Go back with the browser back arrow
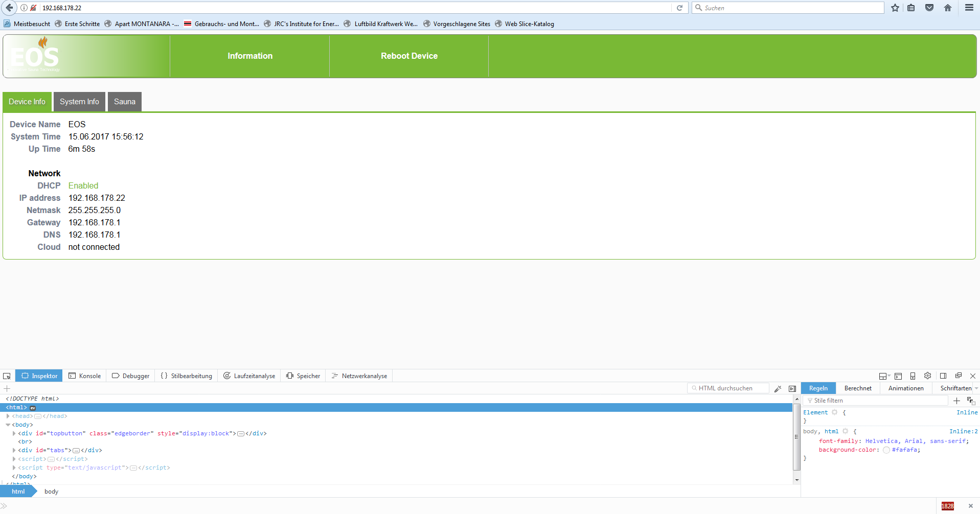Image resolution: width=980 pixels, height=514 pixels. 9,8
